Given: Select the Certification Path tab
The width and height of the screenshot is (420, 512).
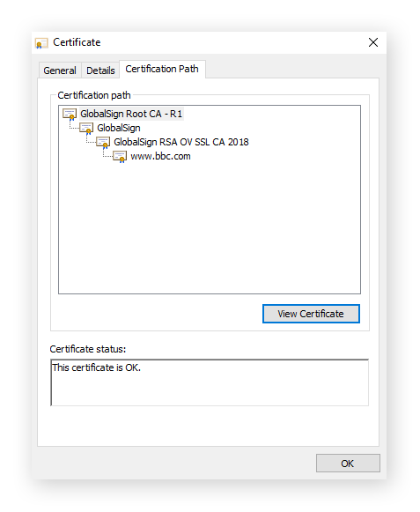Looking at the screenshot, I should tap(162, 69).
